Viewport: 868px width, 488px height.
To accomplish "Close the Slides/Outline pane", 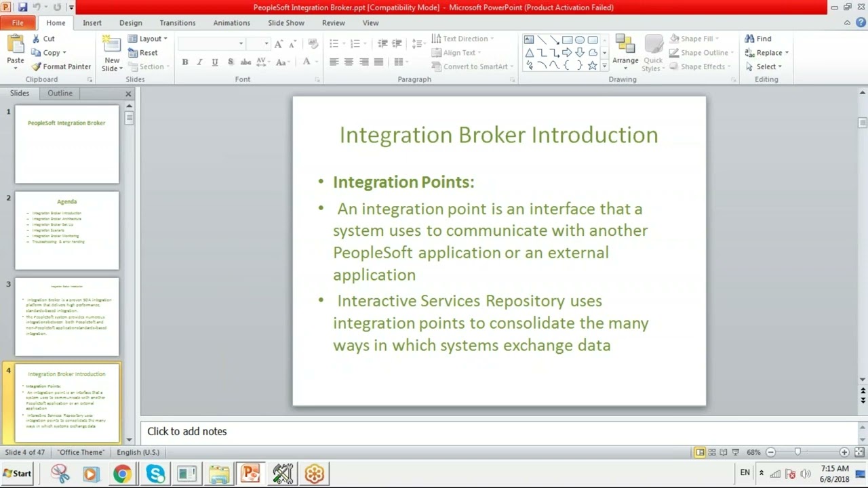I will pyautogui.click(x=128, y=94).
